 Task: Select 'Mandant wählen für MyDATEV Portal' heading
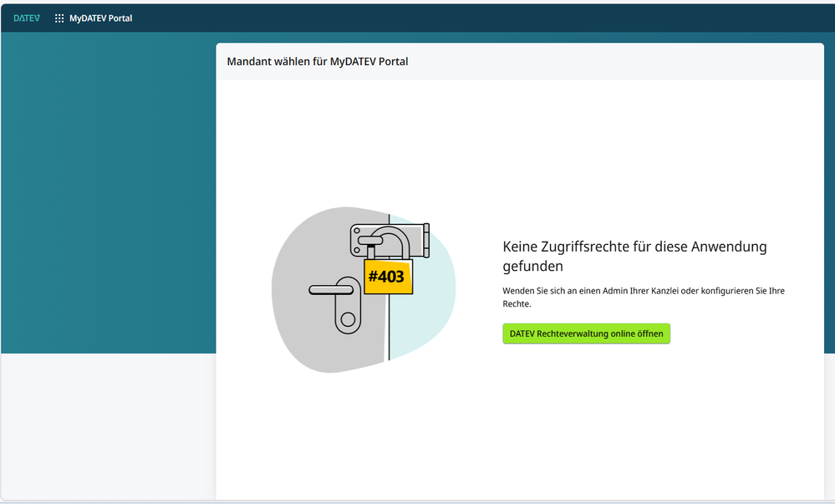point(318,61)
